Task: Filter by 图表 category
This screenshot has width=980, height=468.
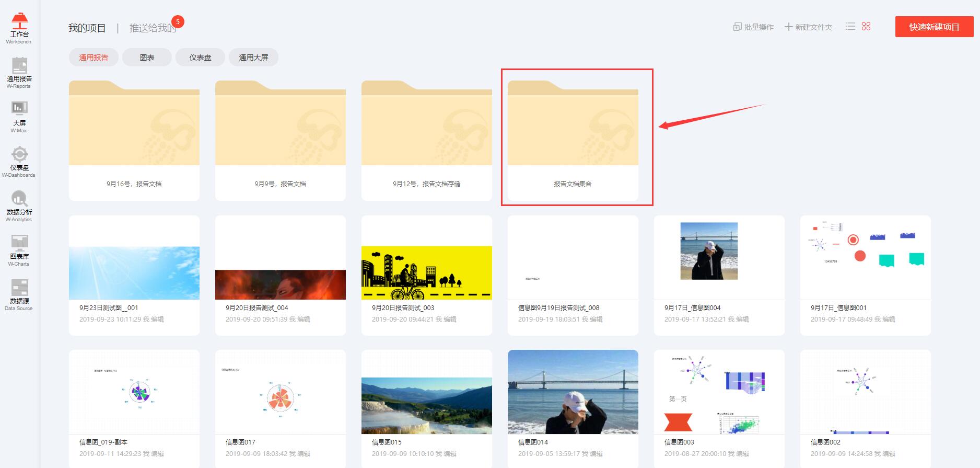Action: tap(147, 58)
